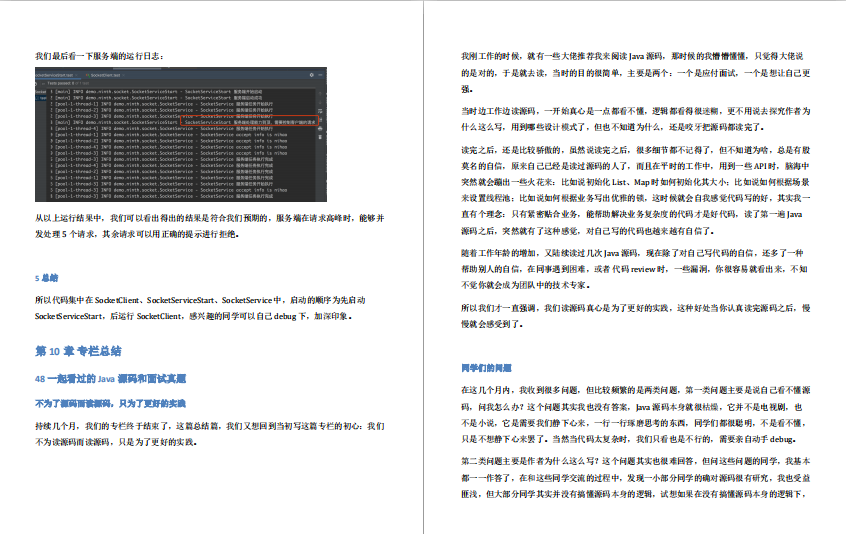Click the word 'API' on the right page
The width and height of the screenshot is (846, 534).
click(x=760, y=166)
